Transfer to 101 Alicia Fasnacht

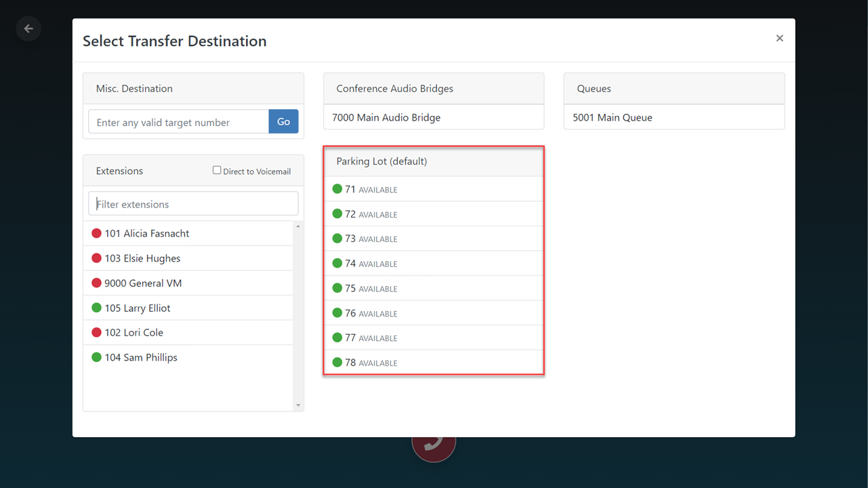pyautogui.click(x=147, y=233)
